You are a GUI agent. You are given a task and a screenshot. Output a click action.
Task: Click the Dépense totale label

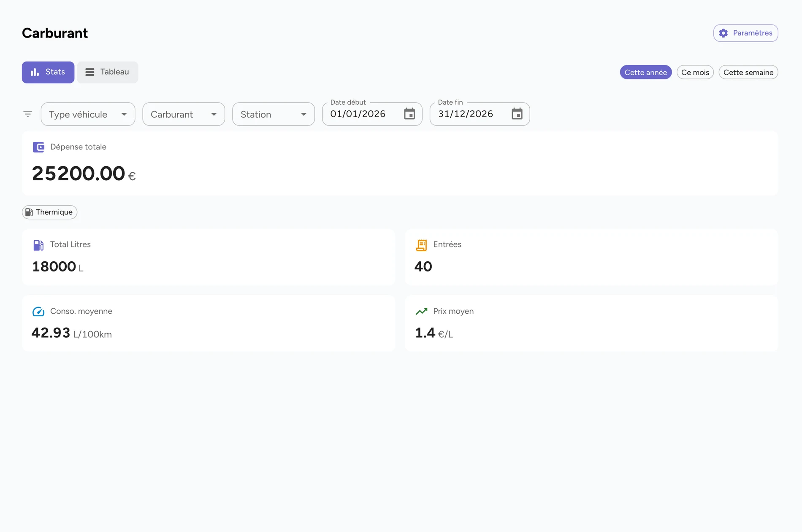[x=78, y=147]
